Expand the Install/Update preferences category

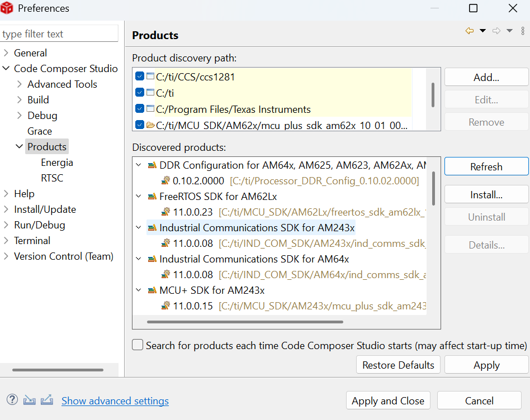coord(6,209)
